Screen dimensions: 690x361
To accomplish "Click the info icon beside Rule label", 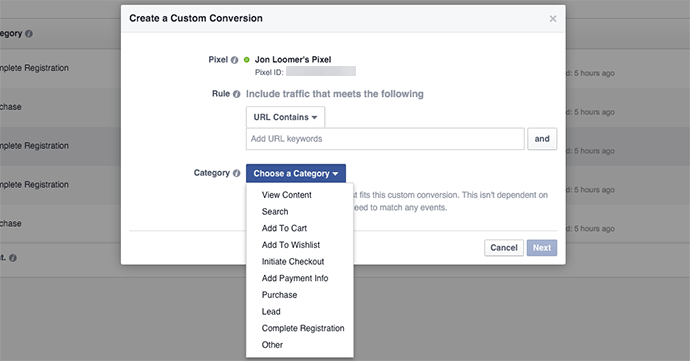I will tap(236, 94).
